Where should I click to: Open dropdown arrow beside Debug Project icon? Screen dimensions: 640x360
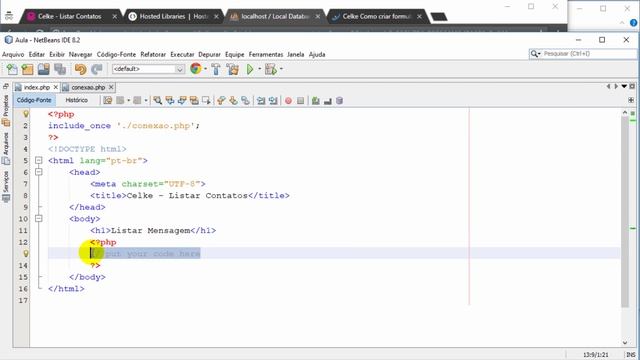[x=281, y=69]
